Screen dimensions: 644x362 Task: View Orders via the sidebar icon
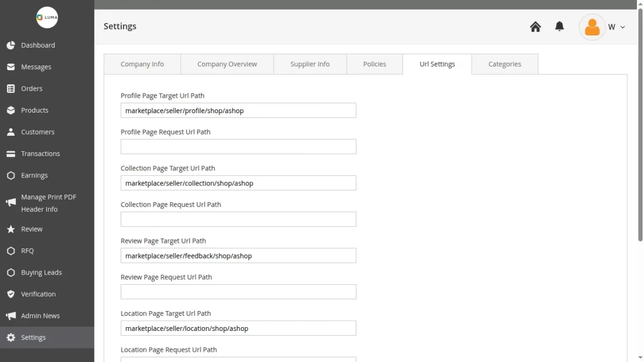[x=11, y=88]
